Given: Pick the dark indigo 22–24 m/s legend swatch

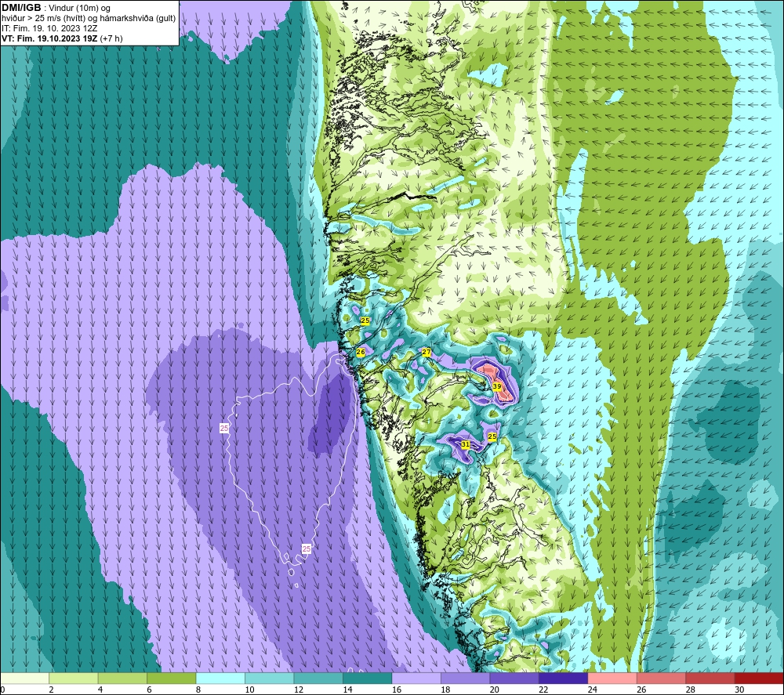Looking at the screenshot, I should (564, 679).
